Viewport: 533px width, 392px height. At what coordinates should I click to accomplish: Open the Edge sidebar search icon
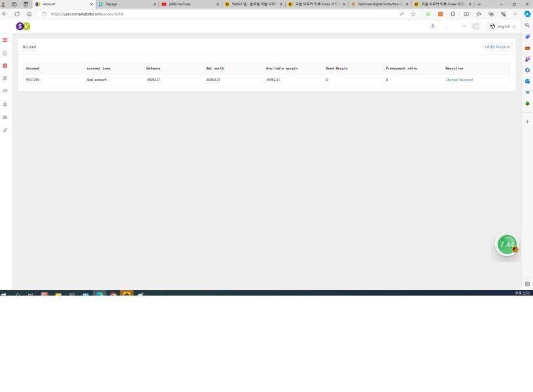tap(527, 25)
